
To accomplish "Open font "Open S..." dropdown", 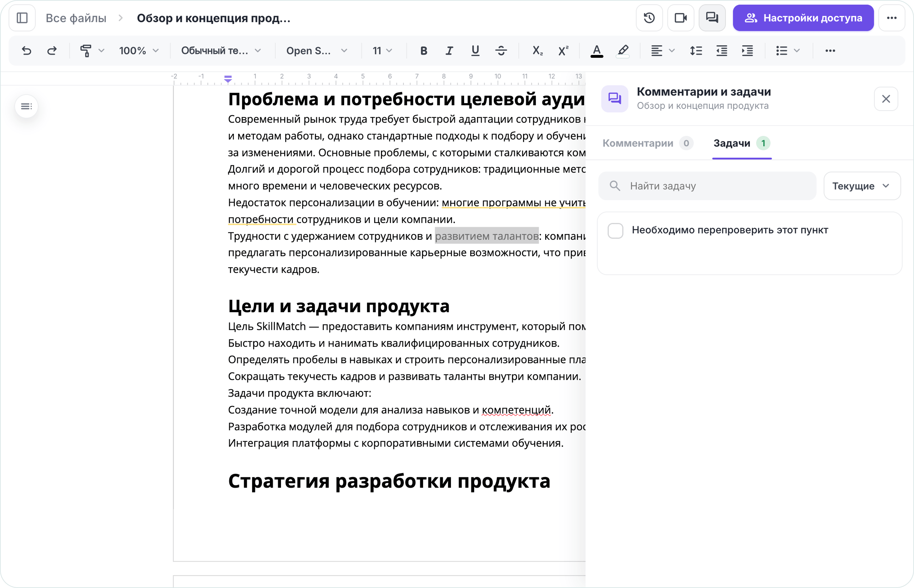I will click(317, 51).
